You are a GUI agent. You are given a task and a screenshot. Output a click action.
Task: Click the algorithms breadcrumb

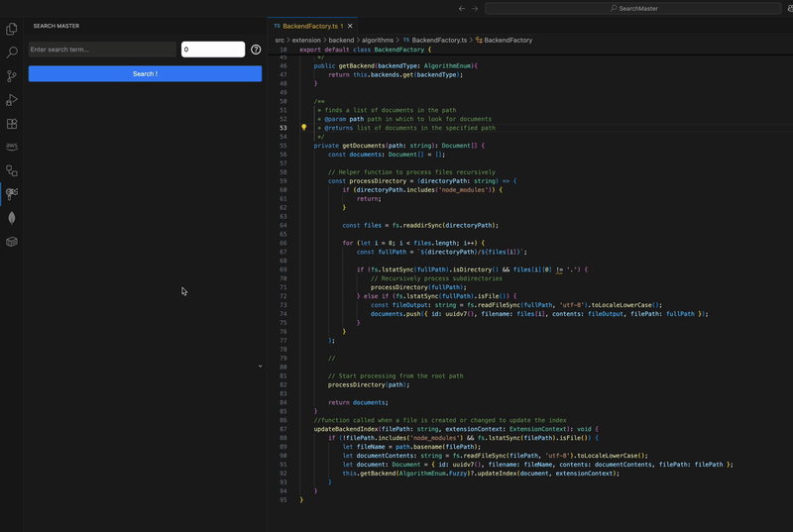click(x=378, y=40)
